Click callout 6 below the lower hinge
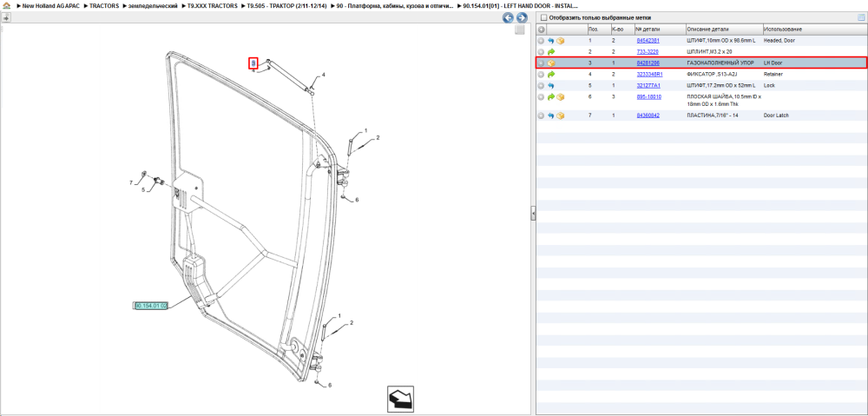868x416 pixels. tap(330, 385)
